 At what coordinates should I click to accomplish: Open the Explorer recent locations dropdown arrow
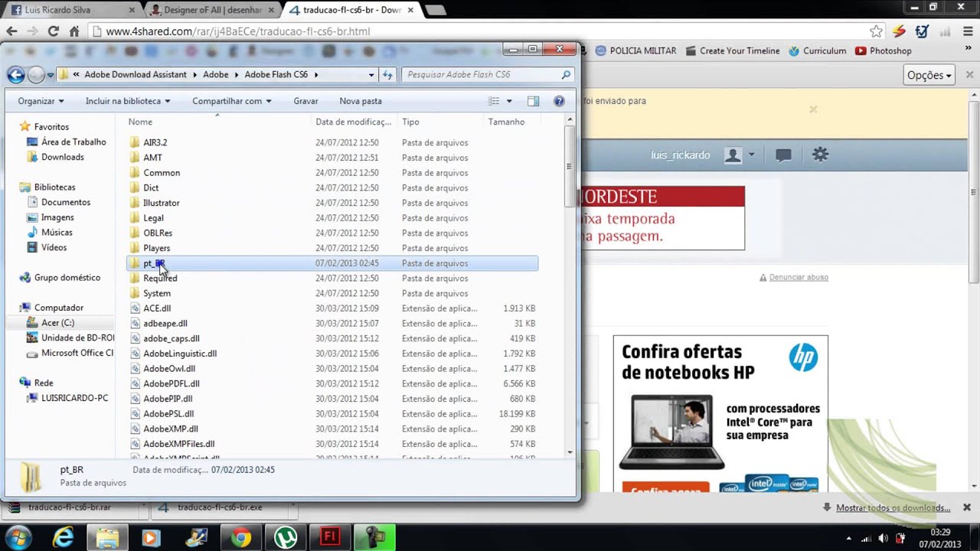coord(51,75)
